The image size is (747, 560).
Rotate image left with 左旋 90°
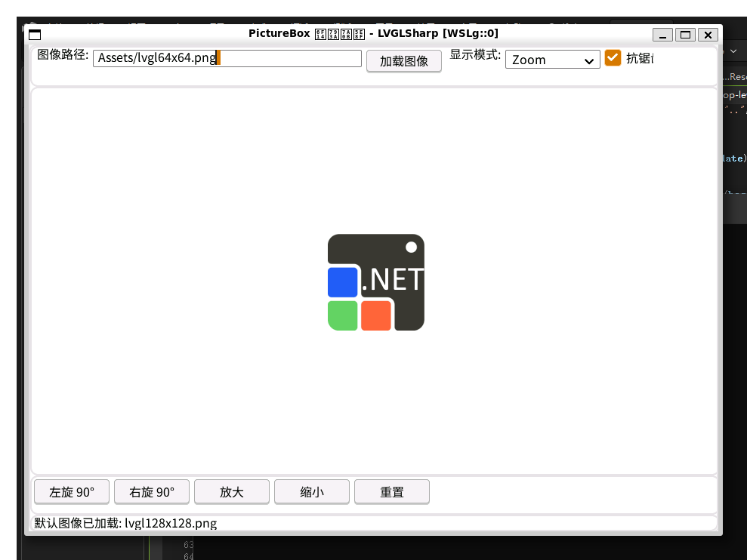coord(72,492)
